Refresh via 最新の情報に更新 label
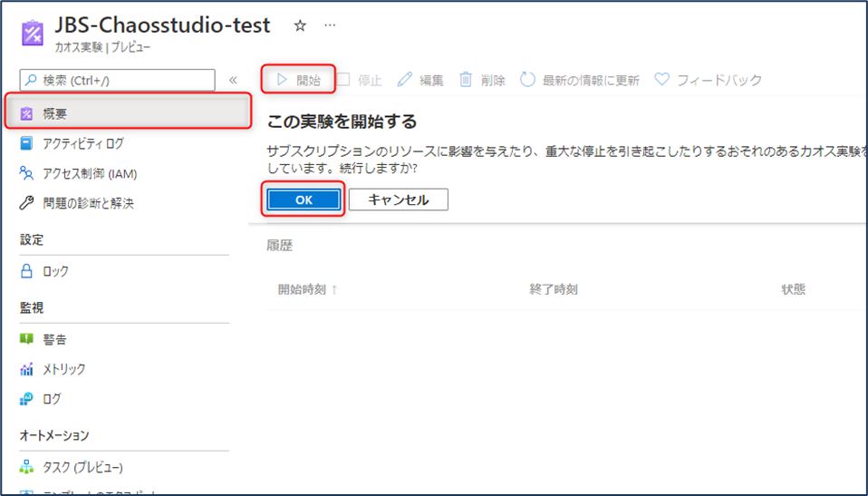 [x=591, y=81]
